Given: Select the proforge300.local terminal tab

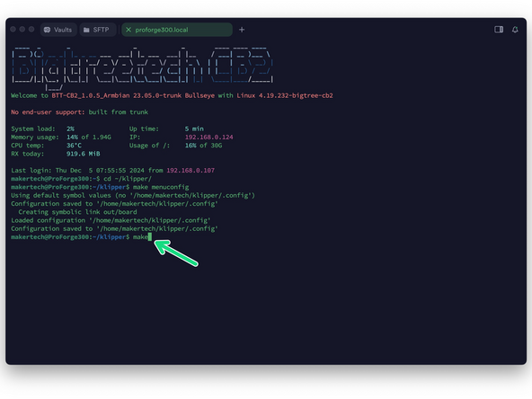Looking at the screenshot, I should click(177, 30).
